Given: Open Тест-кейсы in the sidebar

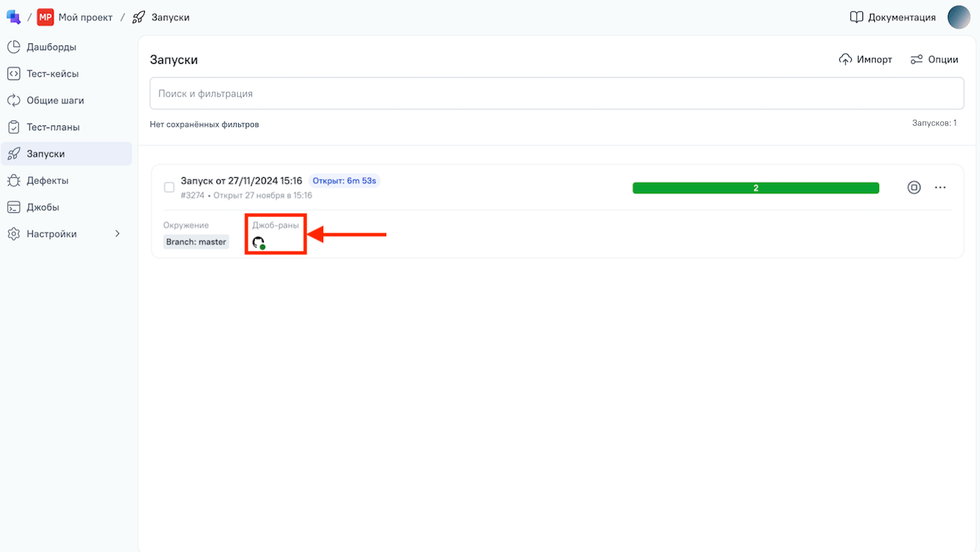Looking at the screenshot, I should [52, 74].
